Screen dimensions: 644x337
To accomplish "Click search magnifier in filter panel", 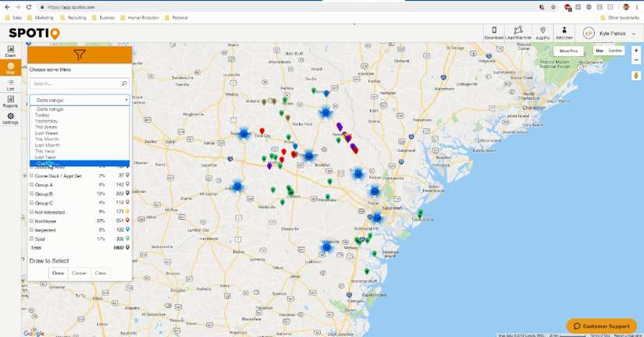I will (124, 83).
